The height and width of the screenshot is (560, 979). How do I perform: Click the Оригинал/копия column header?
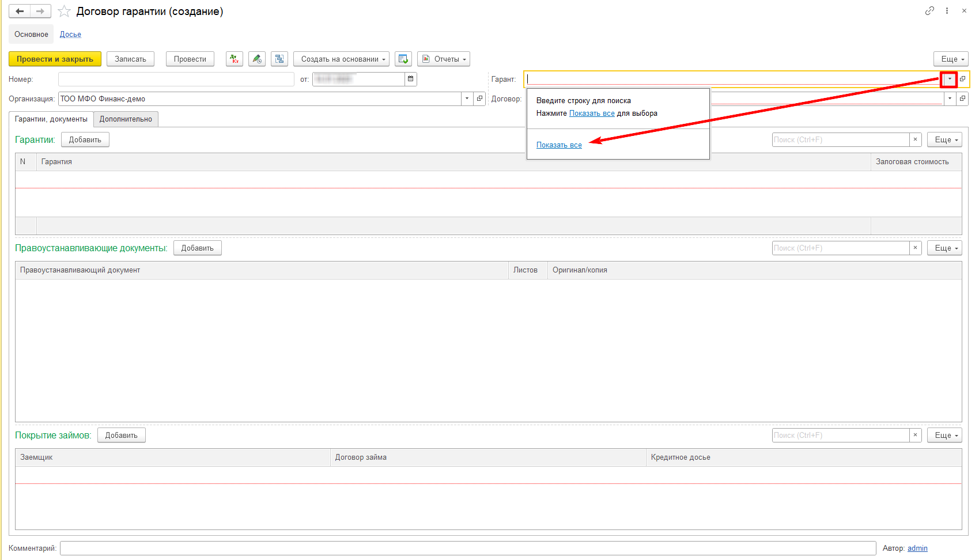[755, 270]
